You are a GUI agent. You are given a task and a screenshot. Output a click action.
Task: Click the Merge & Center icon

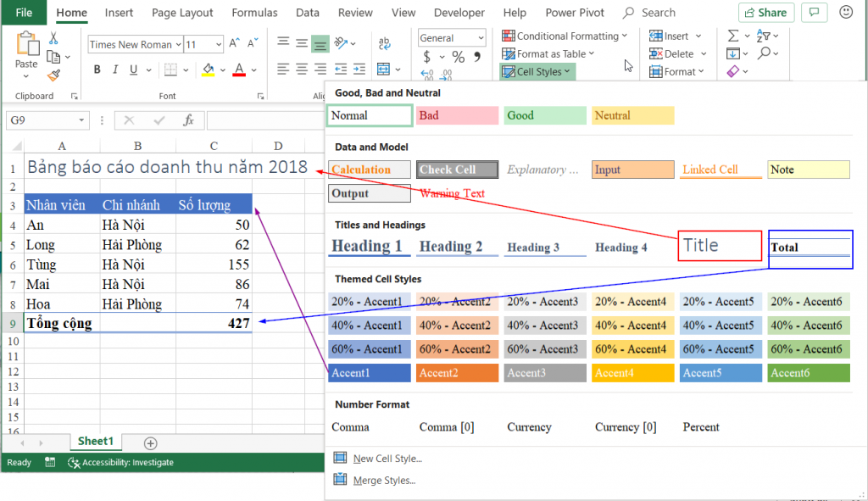383,70
